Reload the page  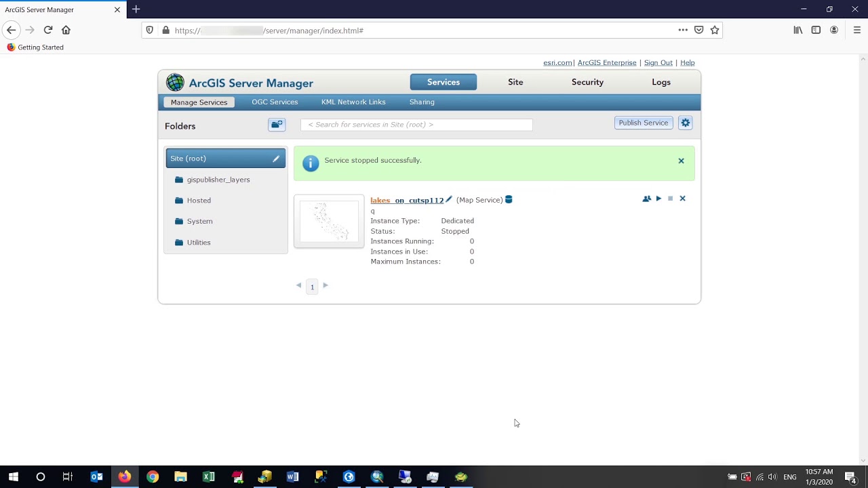coord(48,30)
